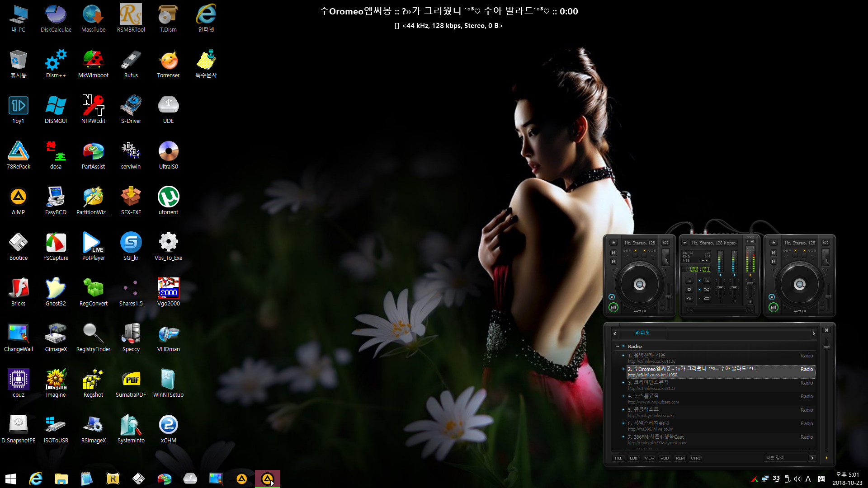The width and height of the screenshot is (868, 488).
Task: Skip to next track on right deck
Action: coord(774,253)
